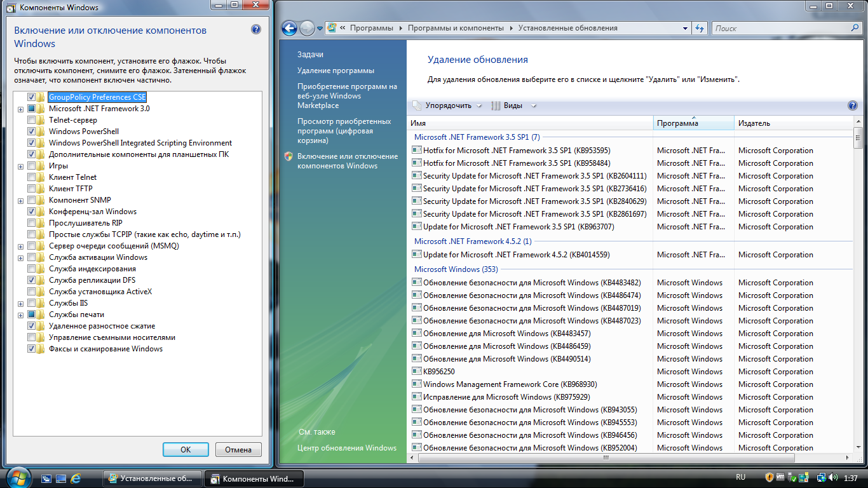
Task: Click the folder icon of Windows PowerShell
Action: click(41, 132)
